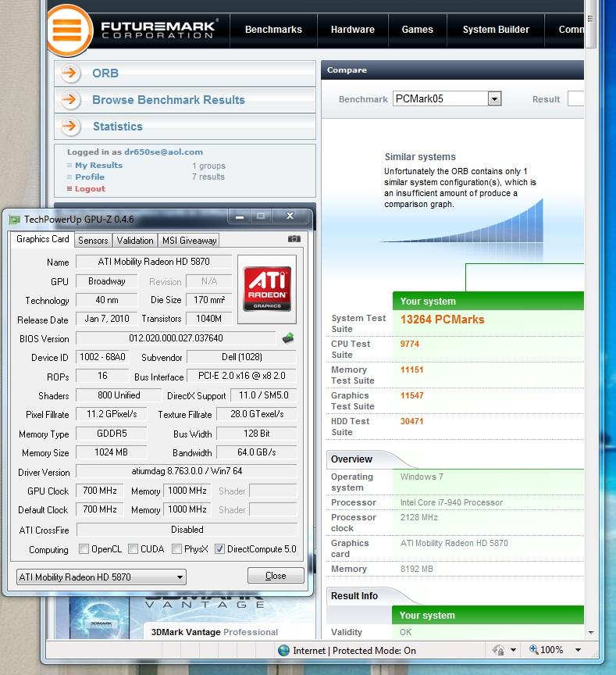This screenshot has height=675, width=616.
Task: Click the dr650se@aol.com account link
Action: pos(163,152)
